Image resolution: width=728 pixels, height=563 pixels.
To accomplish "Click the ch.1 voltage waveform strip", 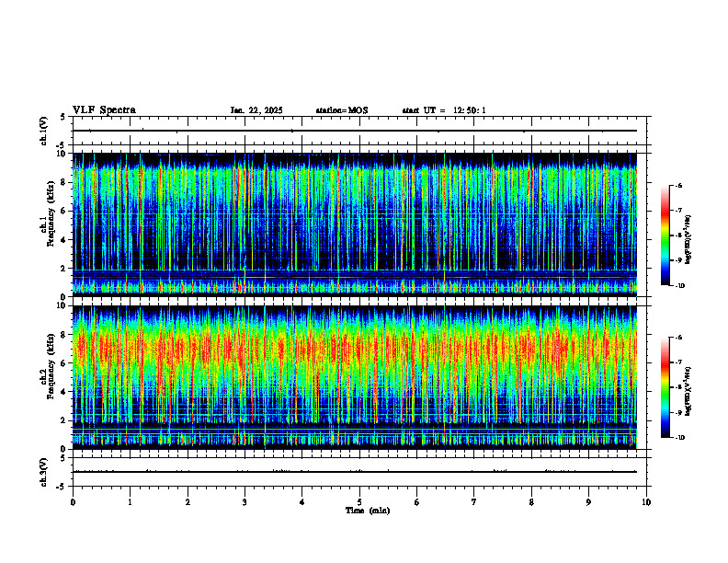I will coord(359,131).
